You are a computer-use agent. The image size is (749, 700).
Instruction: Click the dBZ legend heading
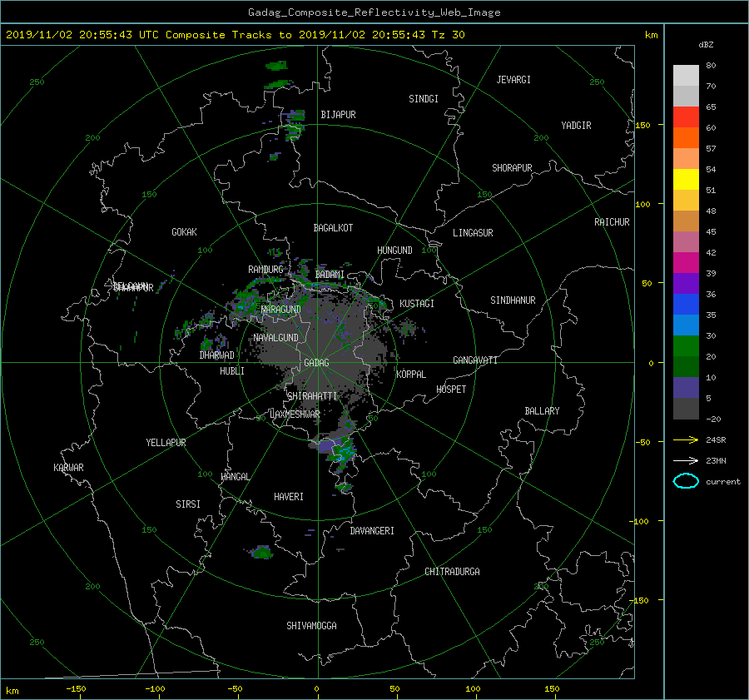[x=706, y=45]
